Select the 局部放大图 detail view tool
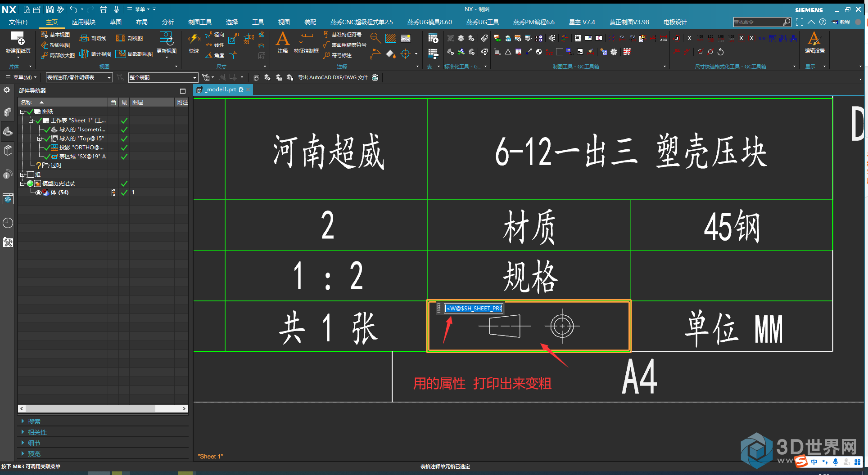Viewport: 868px width, 475px height. 58,55
